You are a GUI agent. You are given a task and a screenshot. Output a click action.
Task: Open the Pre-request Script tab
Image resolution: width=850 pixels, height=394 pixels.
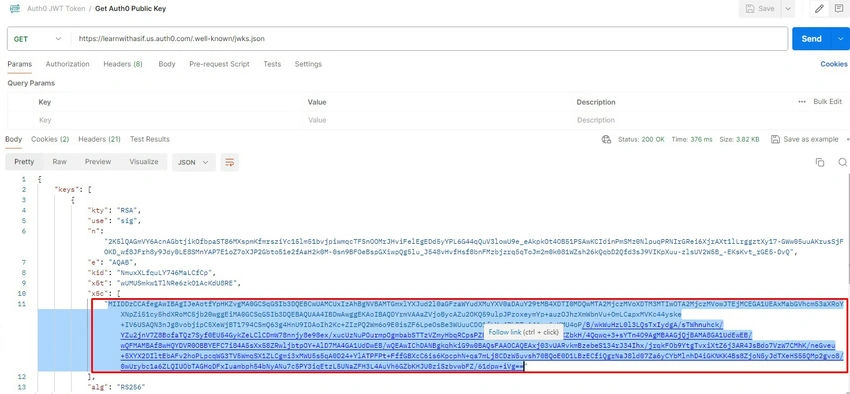tap(219, 64)
